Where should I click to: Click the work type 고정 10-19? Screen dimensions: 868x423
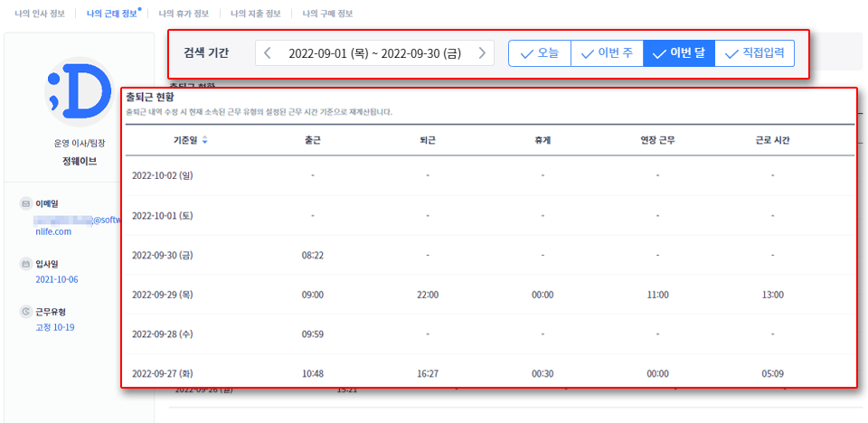[55, 327]
